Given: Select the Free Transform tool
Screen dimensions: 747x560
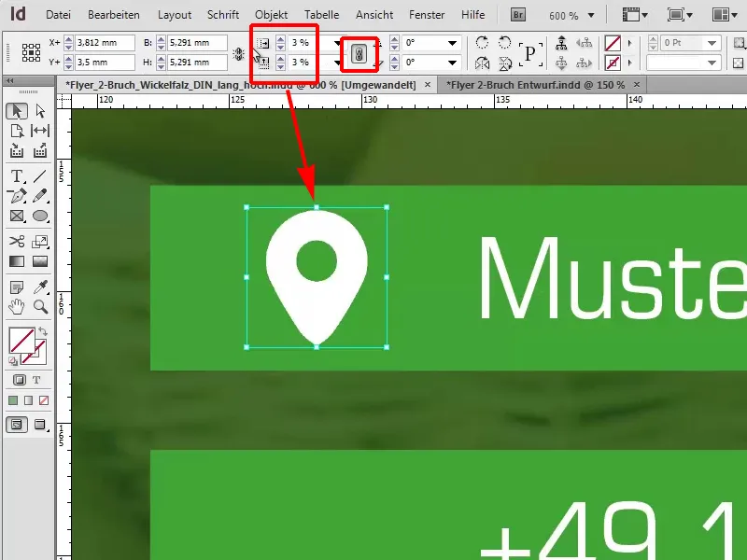Looking at the screenshot, I should click(x=40, y=242).
